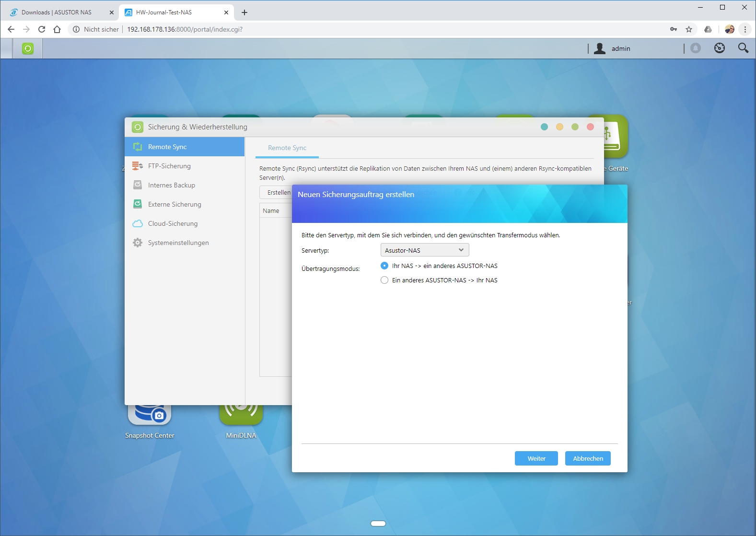Reload the page in Chrome
The height and width of the screenshot is (536, 756).
[x=42, y=29]
